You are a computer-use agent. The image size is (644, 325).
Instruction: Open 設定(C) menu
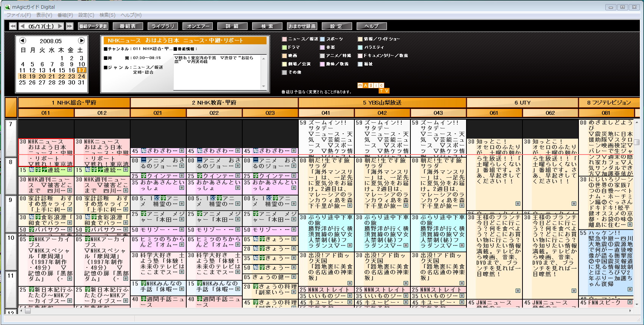(86, 15)
